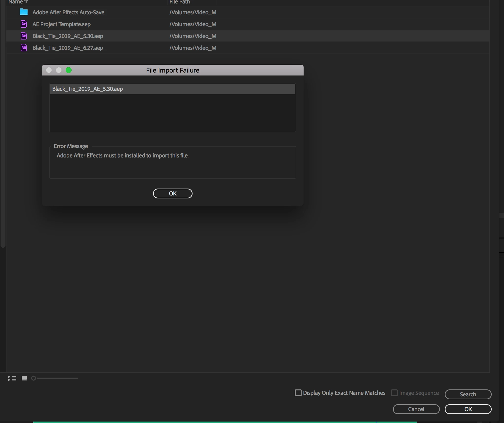Select the Black_Tie_2019_AE_6.27.aep row name
Screen dimensions: 504x423
[68, 48]
